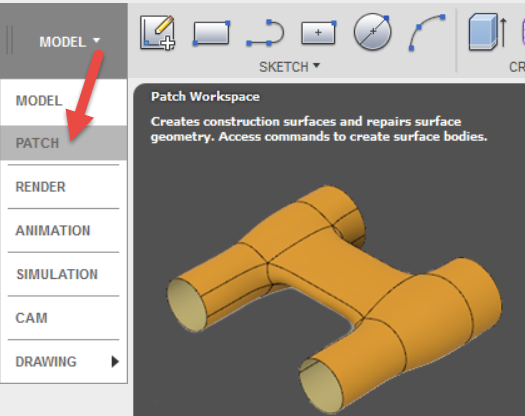Screen dimensions: 525x416
Task: Select the Line/Arc sketch tool
Action: point(265,32)
